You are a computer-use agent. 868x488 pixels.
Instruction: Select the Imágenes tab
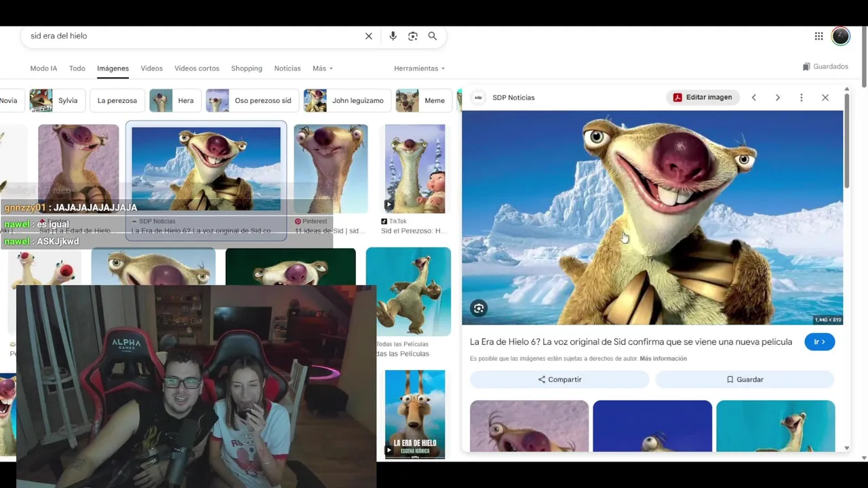coord(113,68)
